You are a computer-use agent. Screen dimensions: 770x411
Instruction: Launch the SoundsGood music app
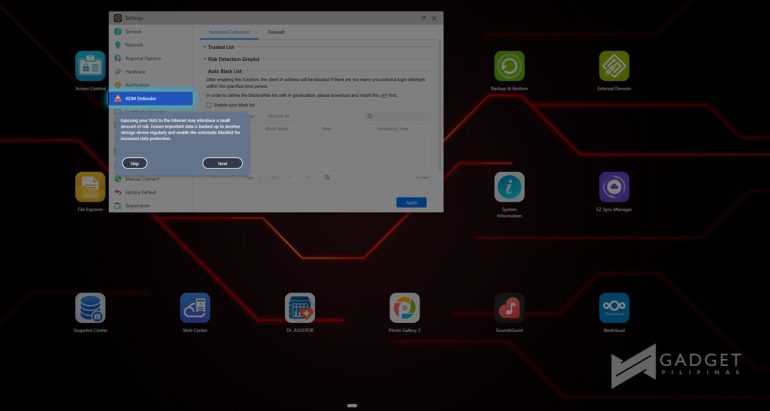click(509, 307)
